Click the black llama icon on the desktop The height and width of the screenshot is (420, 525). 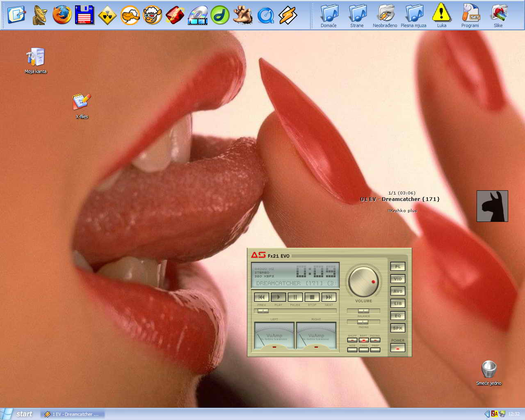[x=492, y=206]
